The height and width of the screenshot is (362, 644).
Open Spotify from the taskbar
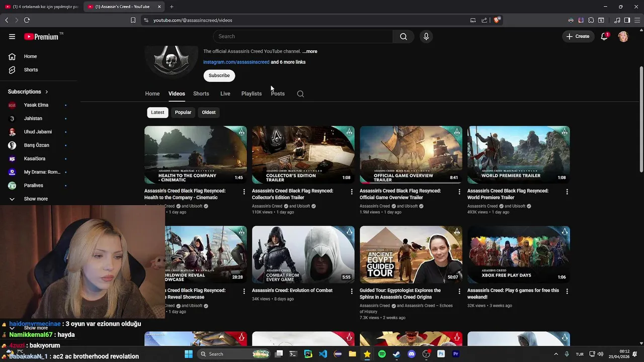pos(382,354)
